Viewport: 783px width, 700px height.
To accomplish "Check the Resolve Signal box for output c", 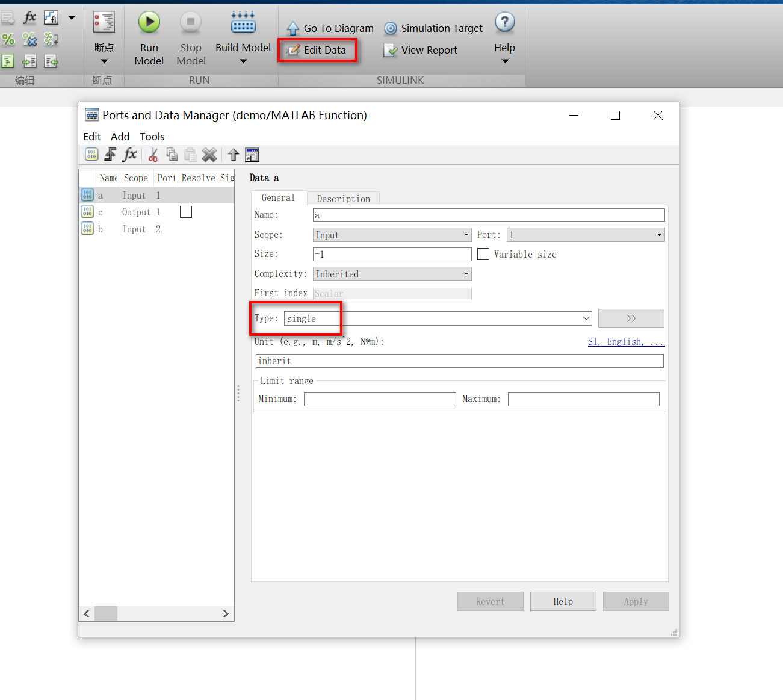I will pos(186,212).
